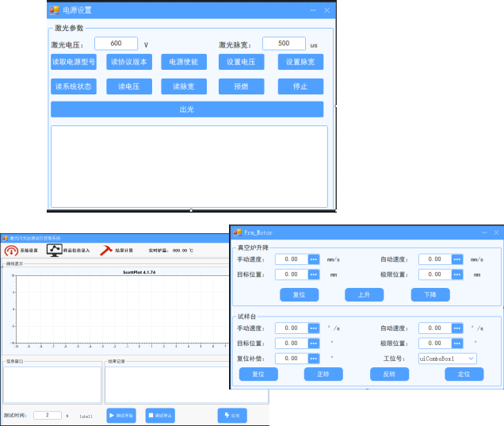This screenshot has height=426, width=504.
Task: Click the 出光 laser emit button
Action: point(187,109)
